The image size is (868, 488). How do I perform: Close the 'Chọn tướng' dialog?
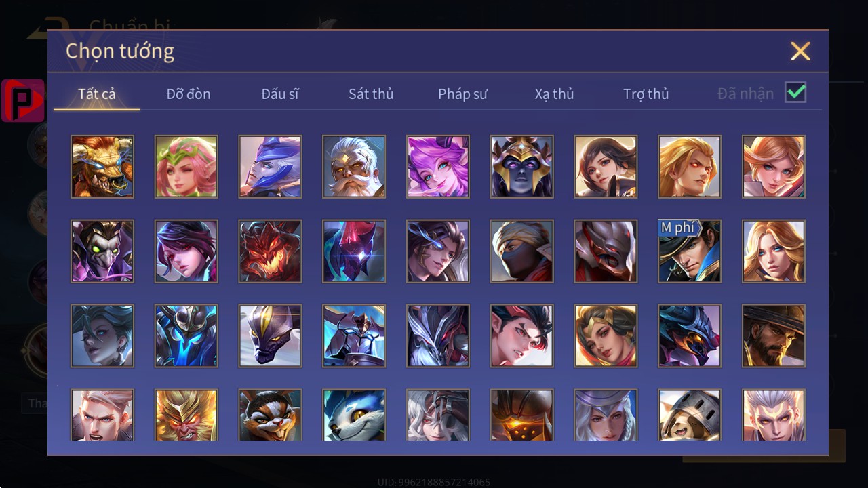pos(800,52)
